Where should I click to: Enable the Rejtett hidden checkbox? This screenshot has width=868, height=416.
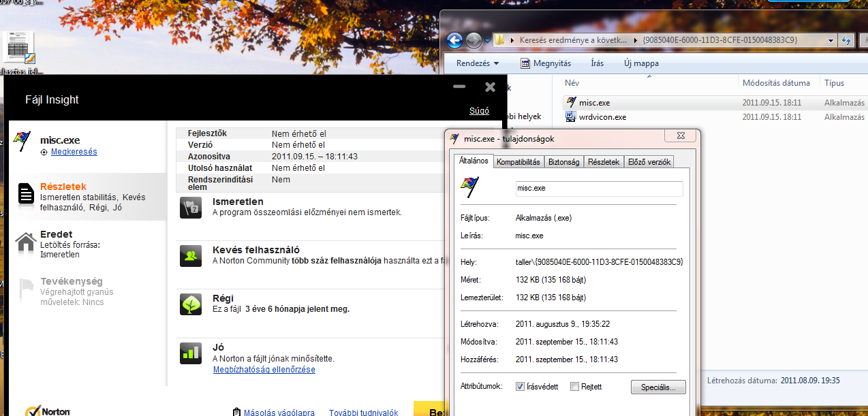click(575, 387)
